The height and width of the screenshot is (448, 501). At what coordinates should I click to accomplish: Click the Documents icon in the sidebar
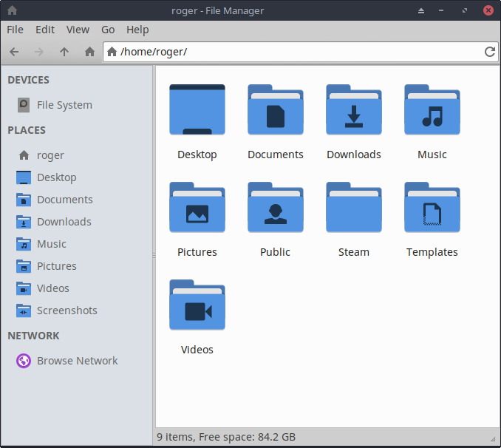click(24, 200)
